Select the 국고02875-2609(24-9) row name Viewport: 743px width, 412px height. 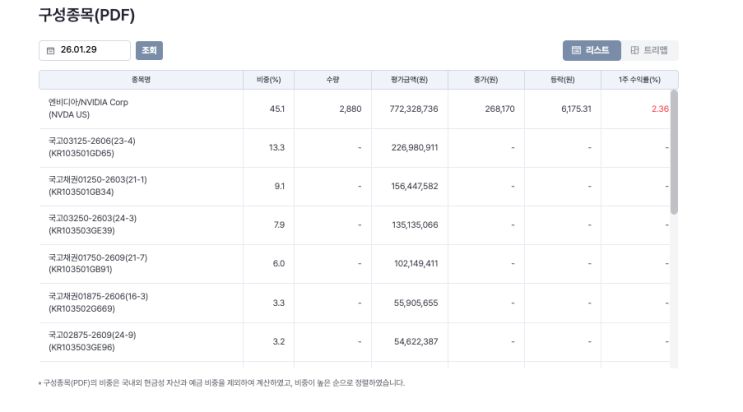pos(92,341)
